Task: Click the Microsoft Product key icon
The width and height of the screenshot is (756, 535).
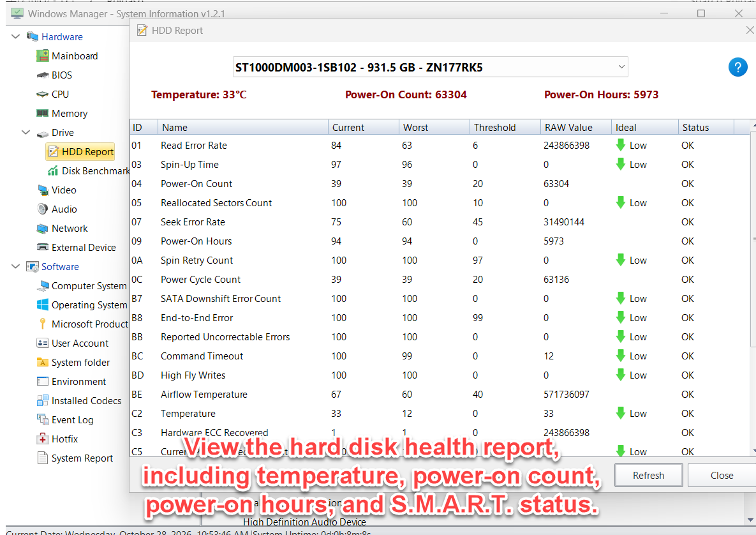Action: 43,324
